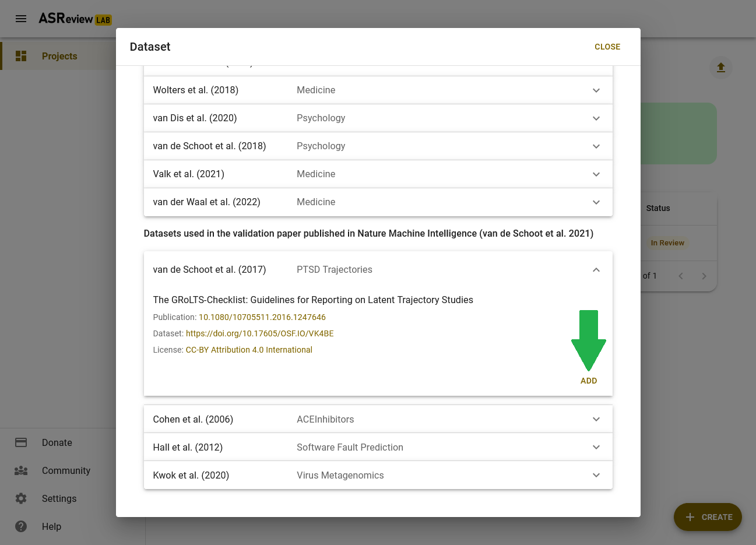Viewport: 756px width, 545px height.
Task: Select Projects in the sidebar
Action: 59,56
